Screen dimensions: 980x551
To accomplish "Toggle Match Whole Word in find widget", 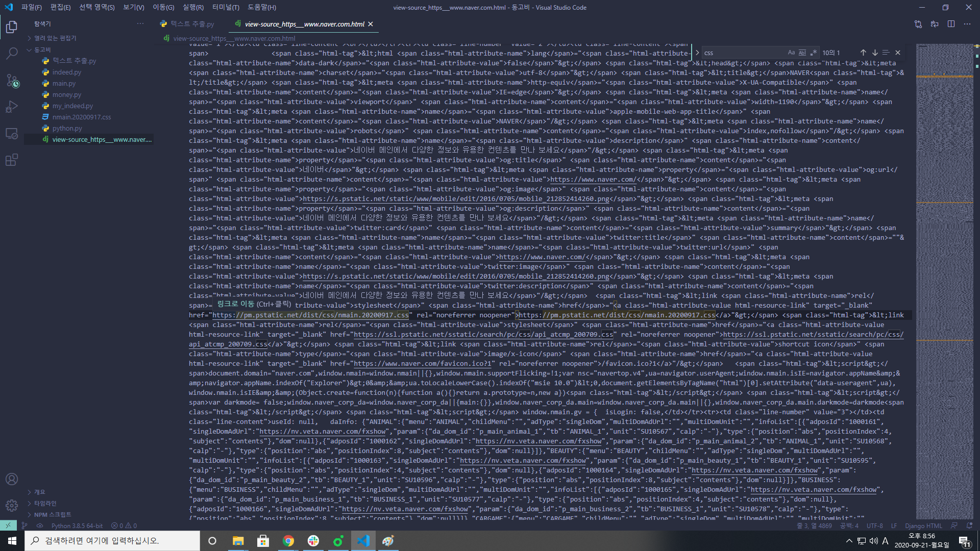I will point(802,53).
